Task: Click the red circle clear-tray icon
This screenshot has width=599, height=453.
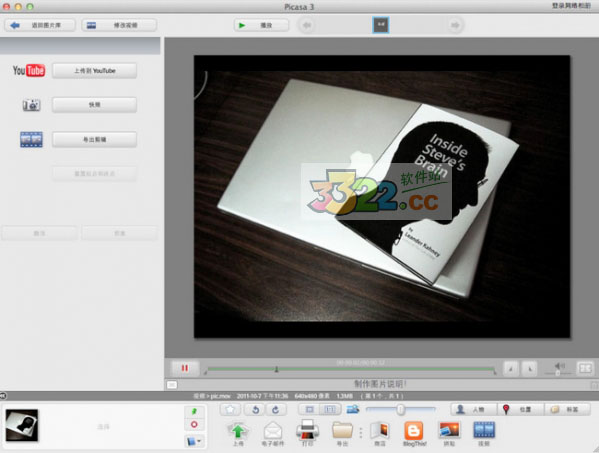Action: pos(194,425)
